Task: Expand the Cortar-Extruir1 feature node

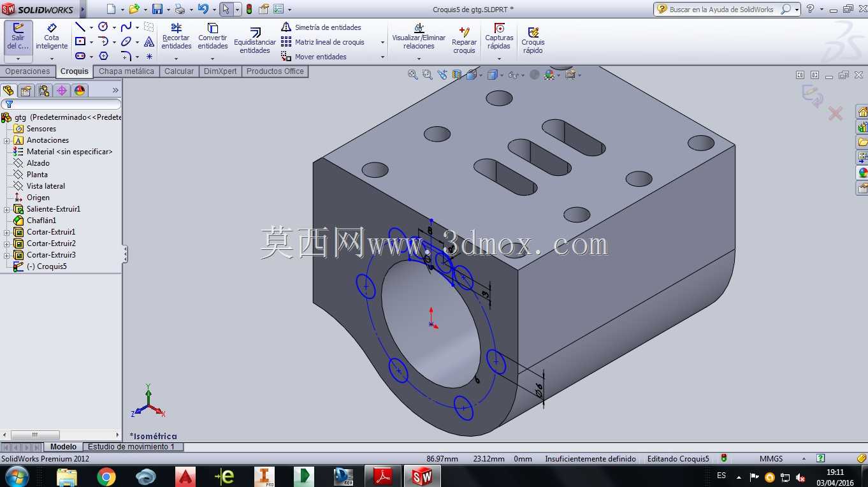Action: point(7,232)
